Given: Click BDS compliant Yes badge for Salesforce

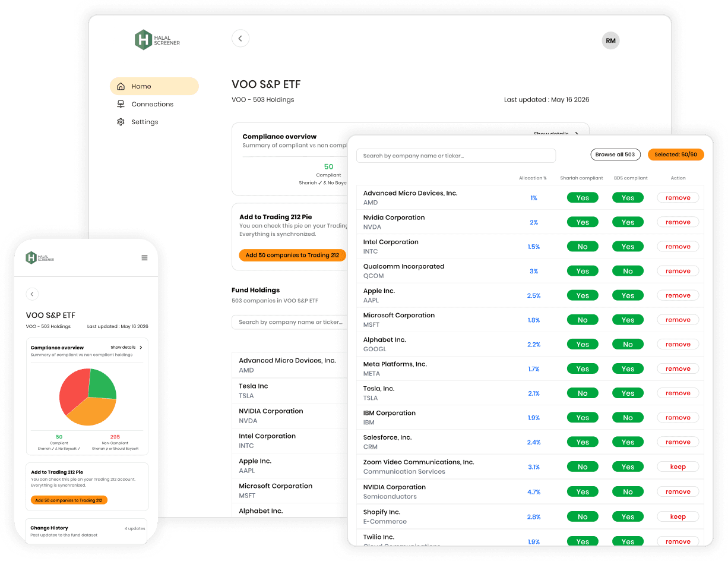Looking at the screenshot, I should coord(628,442).
